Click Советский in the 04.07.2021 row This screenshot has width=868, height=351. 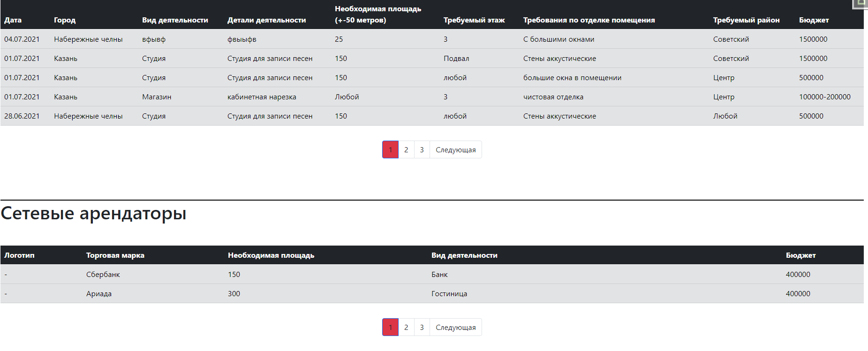(731, 39)
